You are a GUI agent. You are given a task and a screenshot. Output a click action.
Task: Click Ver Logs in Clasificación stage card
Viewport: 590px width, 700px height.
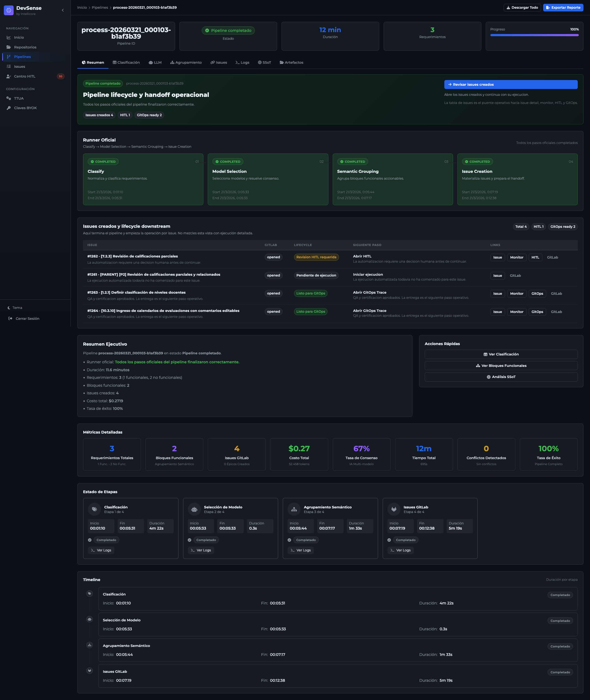click(x=101, y=550)
